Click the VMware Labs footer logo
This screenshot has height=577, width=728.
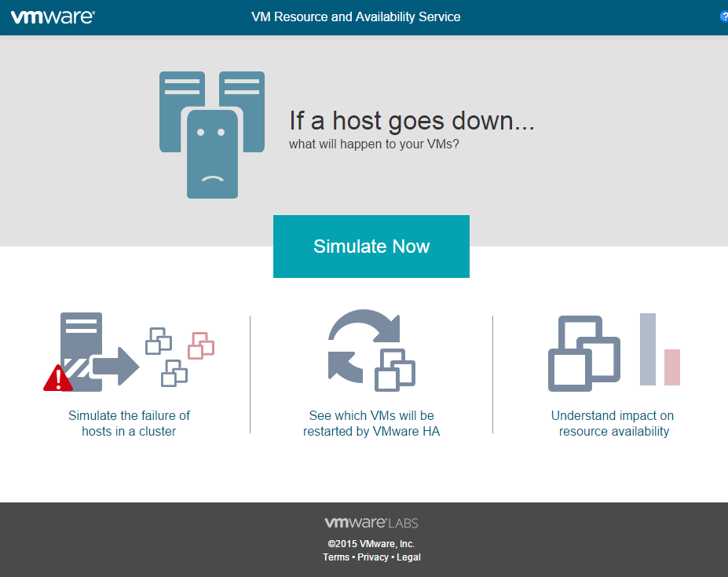coord(371,523)
